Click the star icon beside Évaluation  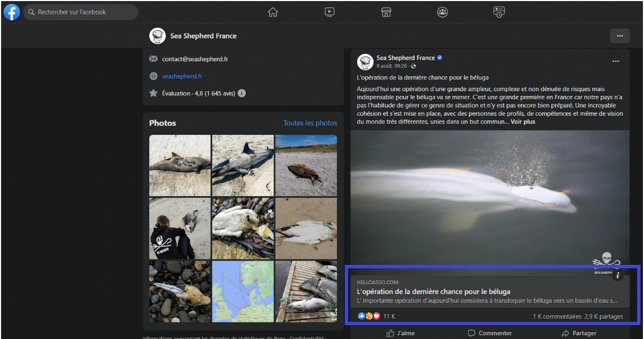pos(154,93)
